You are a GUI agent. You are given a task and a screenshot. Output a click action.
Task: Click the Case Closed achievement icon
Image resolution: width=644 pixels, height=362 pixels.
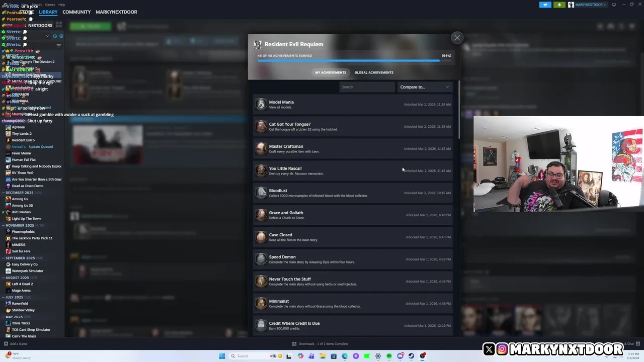(x=261, y=237)
